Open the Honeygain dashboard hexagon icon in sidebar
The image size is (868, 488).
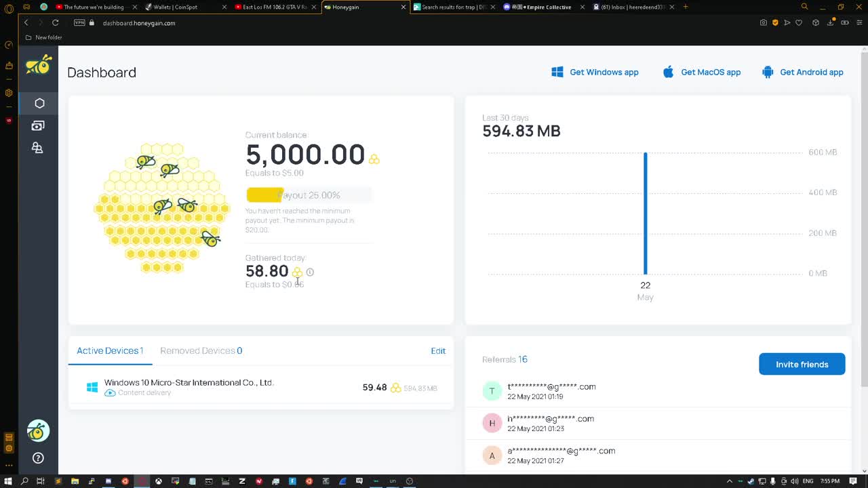[x=39, y=103]
